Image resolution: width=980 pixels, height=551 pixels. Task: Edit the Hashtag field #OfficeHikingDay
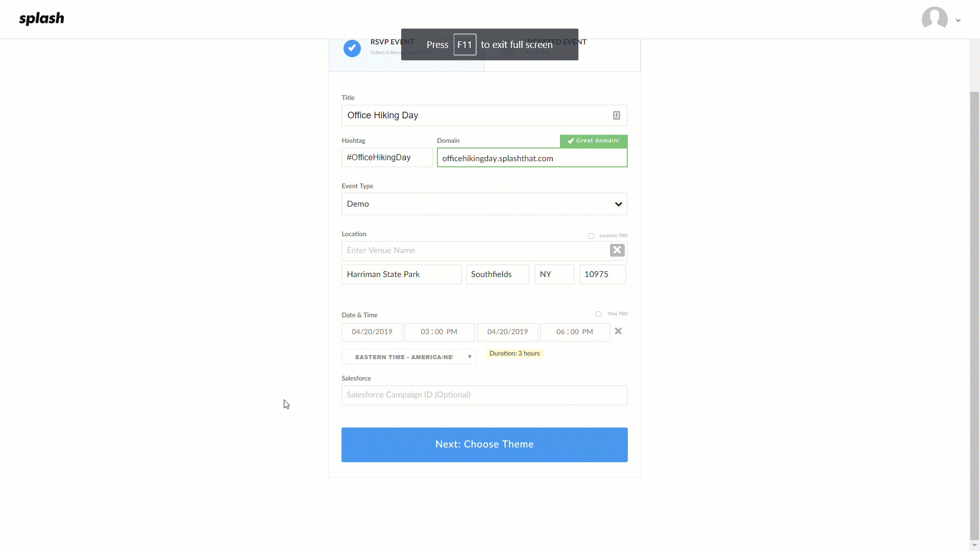[x=387, y=157]
